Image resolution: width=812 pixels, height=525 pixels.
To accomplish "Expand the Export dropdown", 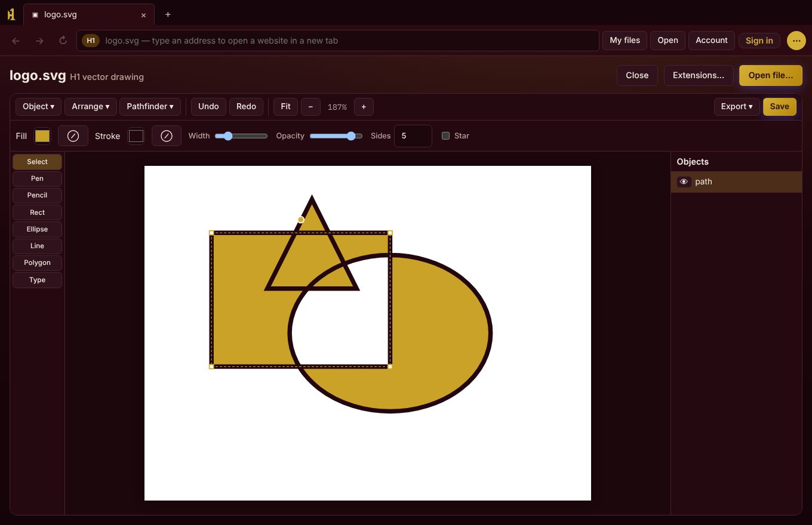I will [737, 107].
